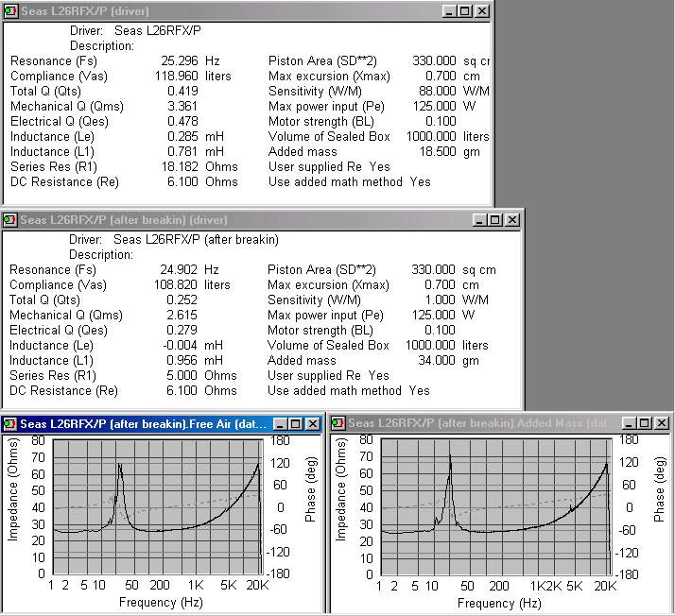The height and width of the screenshot is (616, 675).
Task: Close the Seas L26RFX/P (driver) window
Action: pos(482,11)
